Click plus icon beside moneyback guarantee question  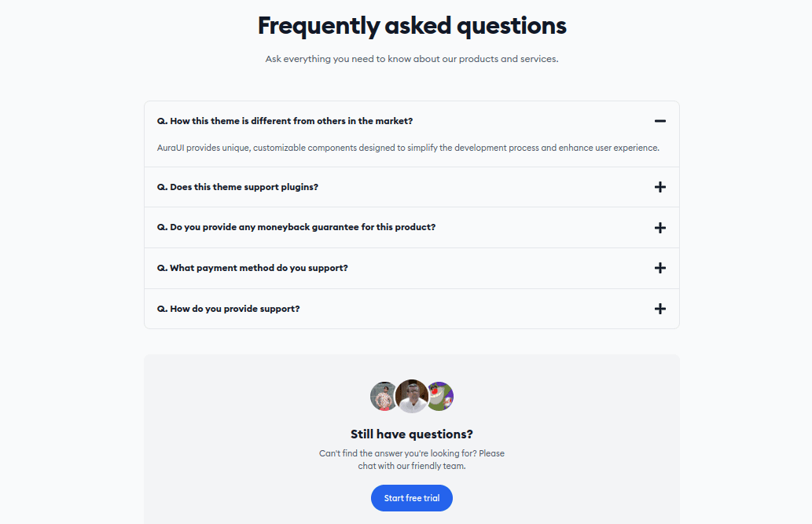click(x=660, y=228)
